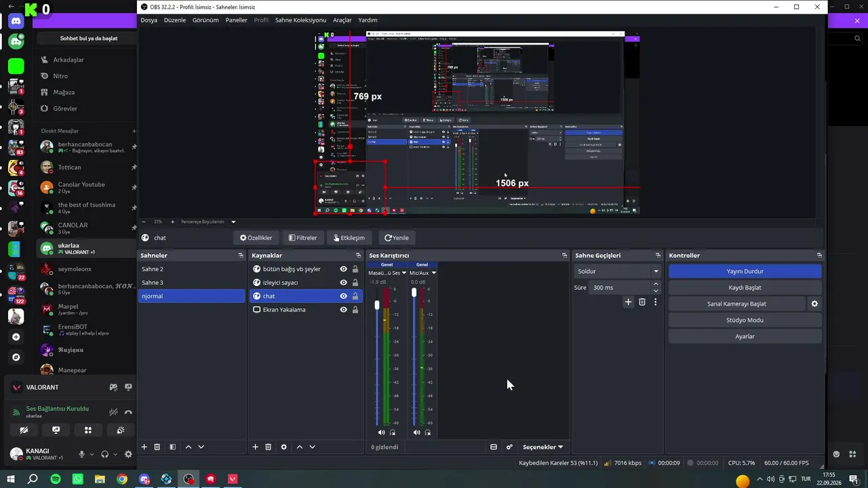
Task: Toggle visibility of izleyici sayacı source
Action: coord(343,283)
